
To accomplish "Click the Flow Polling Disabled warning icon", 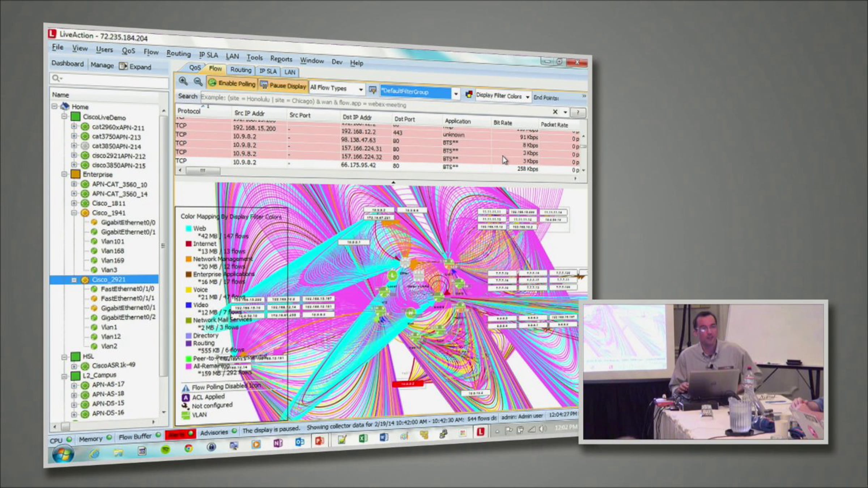I will coord(186,388).
